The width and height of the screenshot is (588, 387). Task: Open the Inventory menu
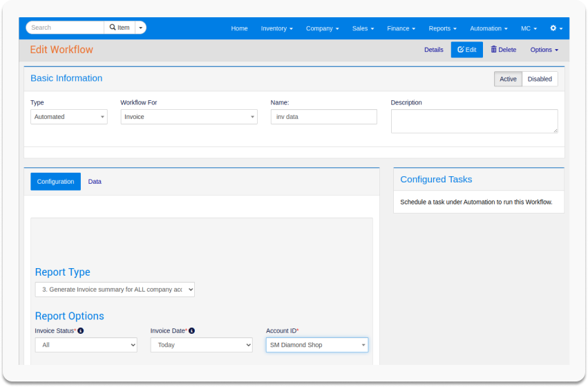[x=276, y=28]
